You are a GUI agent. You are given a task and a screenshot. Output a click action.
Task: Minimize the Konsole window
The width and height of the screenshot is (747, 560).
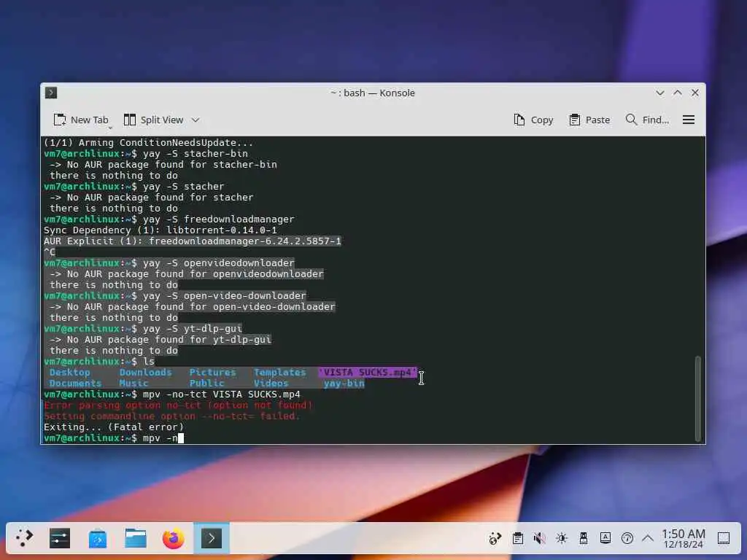click(x=659, y=93)
